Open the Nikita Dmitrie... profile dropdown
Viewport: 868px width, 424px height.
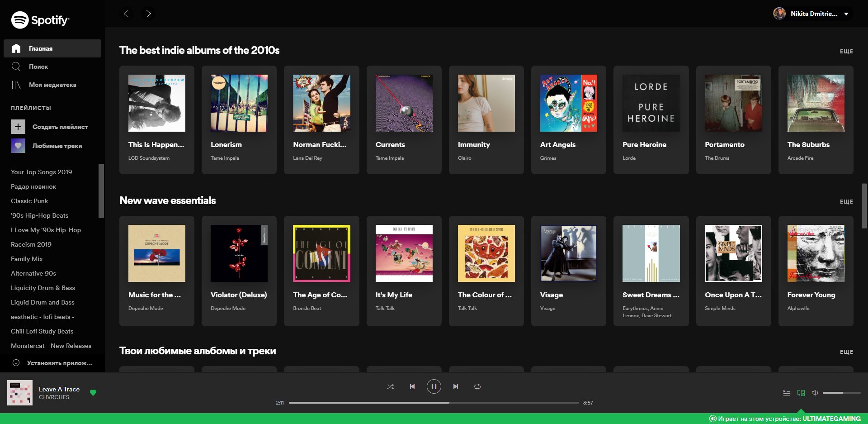(812, 14)
